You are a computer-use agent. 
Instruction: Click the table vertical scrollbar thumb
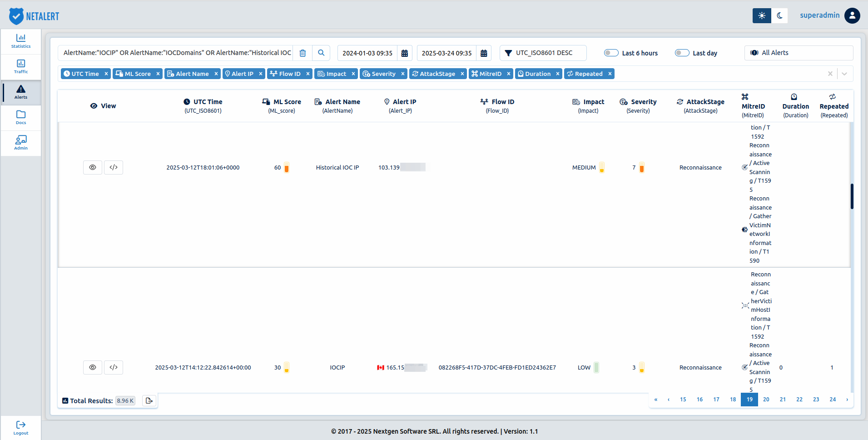(x=852, y=196)
